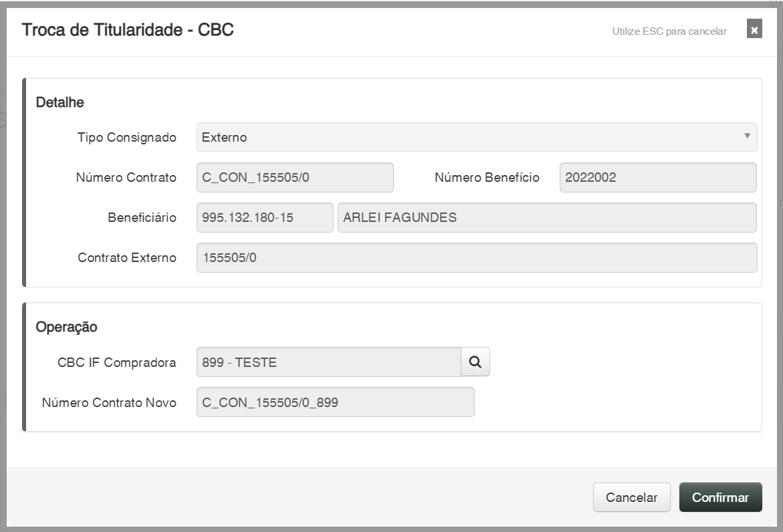Image resolution: width=783 pixels, height=532 pixels.
Task: Click the Número Contrato field
Action: (295, 178)
